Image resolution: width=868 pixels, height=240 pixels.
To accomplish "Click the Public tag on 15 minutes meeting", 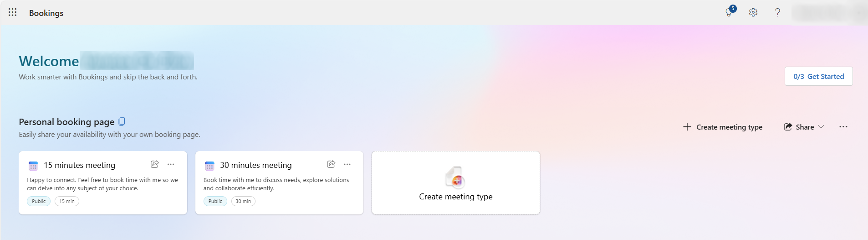I will [x=39, y=201].
